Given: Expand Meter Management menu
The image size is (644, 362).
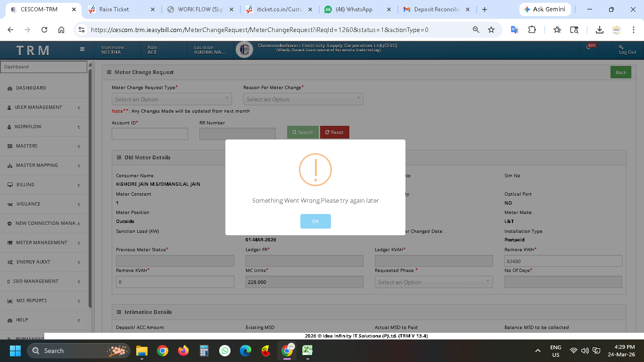Looking at the screenshot, I should click(x=44, y=243).
